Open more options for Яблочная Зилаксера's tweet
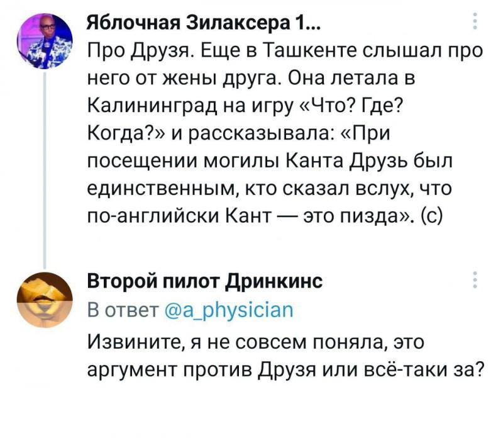 coord(475,21)
